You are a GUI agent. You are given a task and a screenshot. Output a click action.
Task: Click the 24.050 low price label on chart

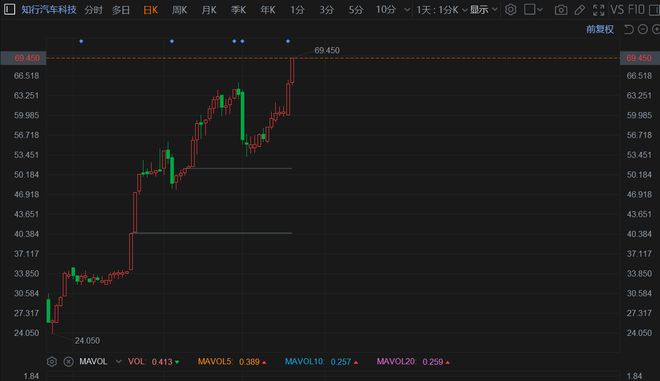[x=87, y=341]
